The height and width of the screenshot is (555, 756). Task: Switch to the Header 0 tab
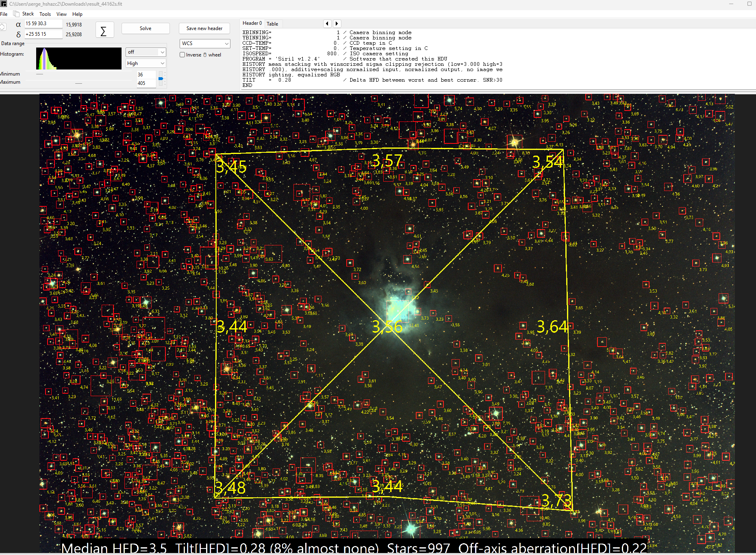252,23
